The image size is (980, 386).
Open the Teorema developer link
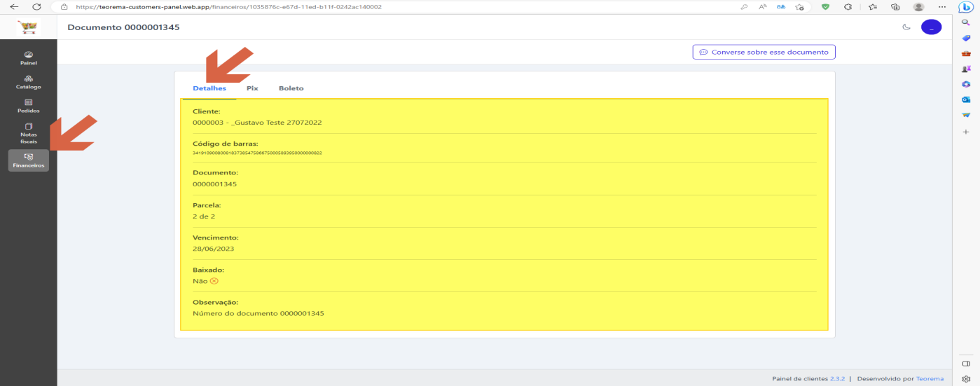pyautogui.click(x=930, y=379)
